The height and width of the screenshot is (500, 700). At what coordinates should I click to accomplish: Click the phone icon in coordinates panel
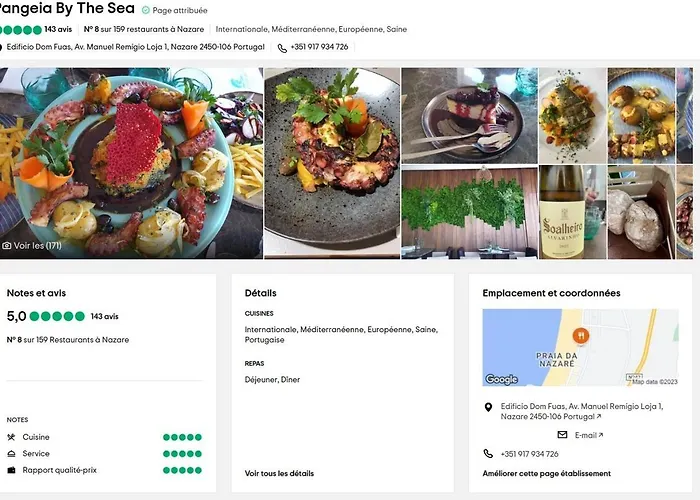(488, 454)
